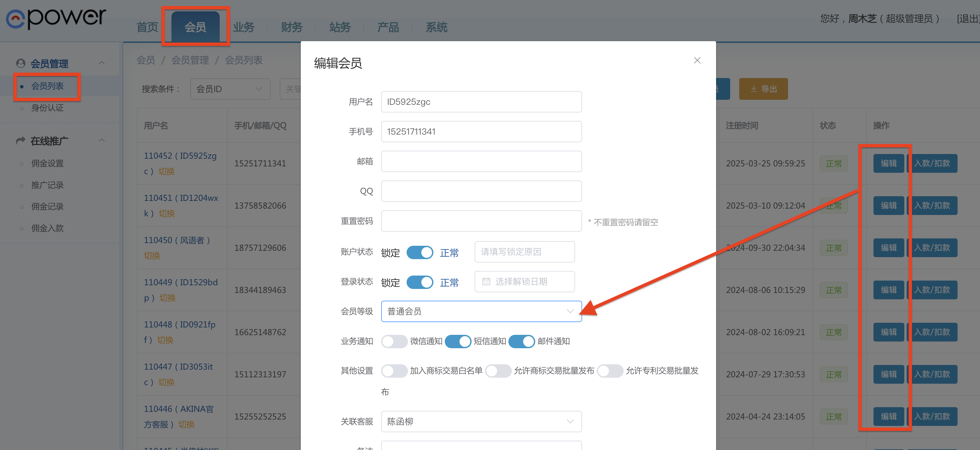The image size is (980, 450).
Task: Click 切换 link for member 110450 风语者
Action: (x=152, y=256)
